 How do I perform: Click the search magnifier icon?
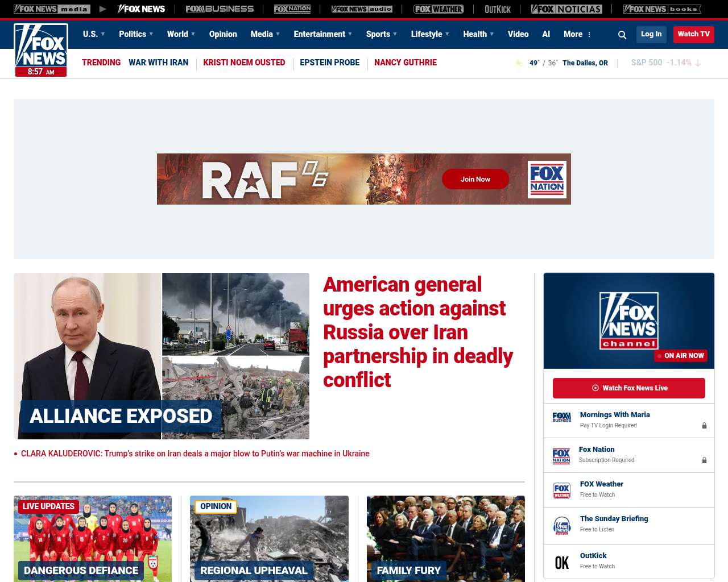pyautogui.click(x=622, y=35)
